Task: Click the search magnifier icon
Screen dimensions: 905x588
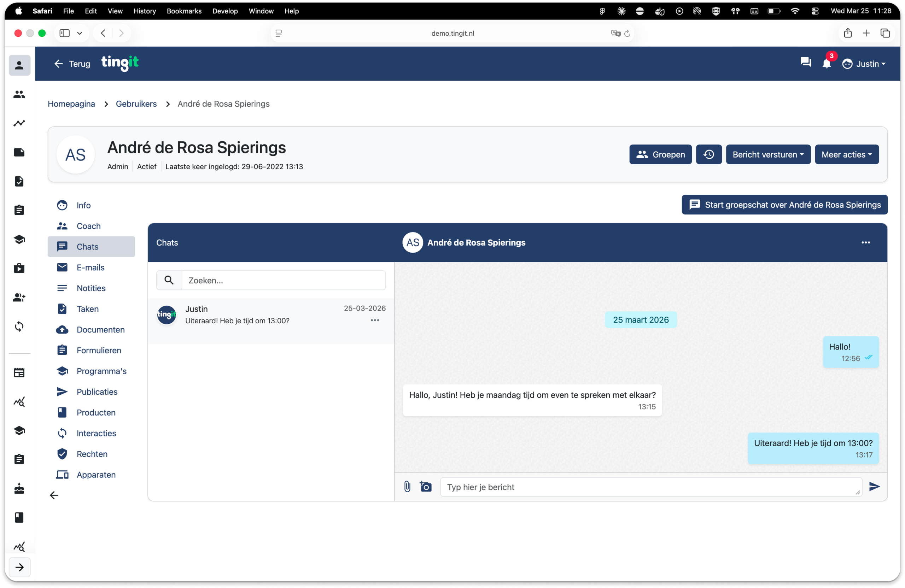Action: (169, 281)
